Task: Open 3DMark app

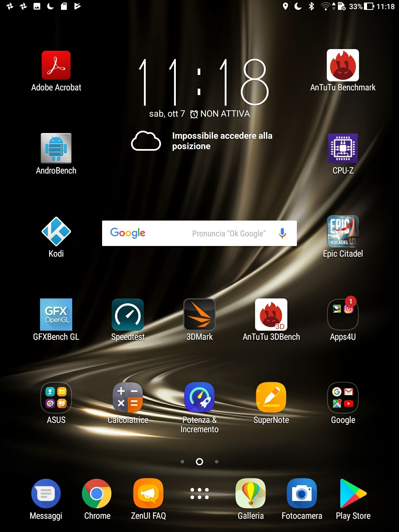Action: (199, 314)
